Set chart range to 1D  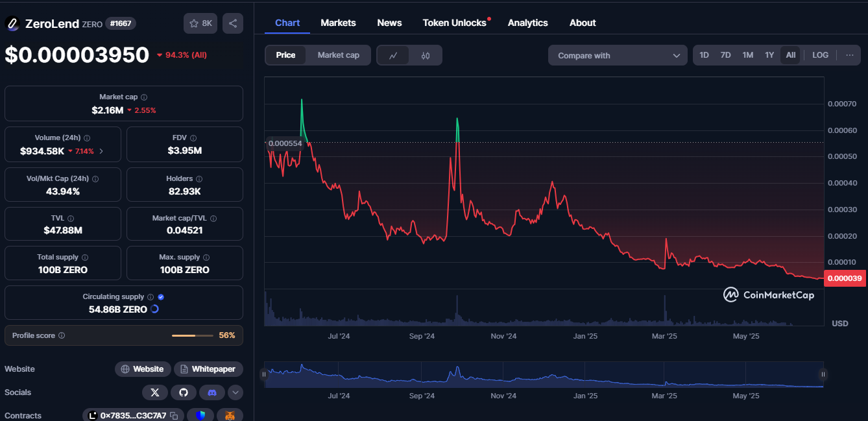704,55
